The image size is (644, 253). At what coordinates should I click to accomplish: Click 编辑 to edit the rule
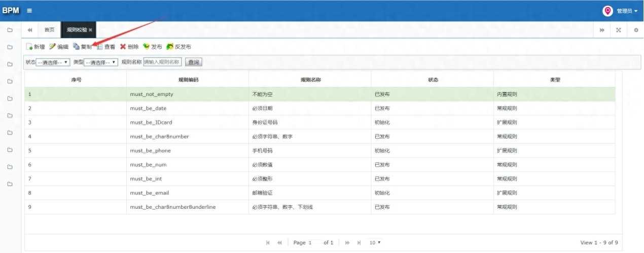tap(59, 47)
